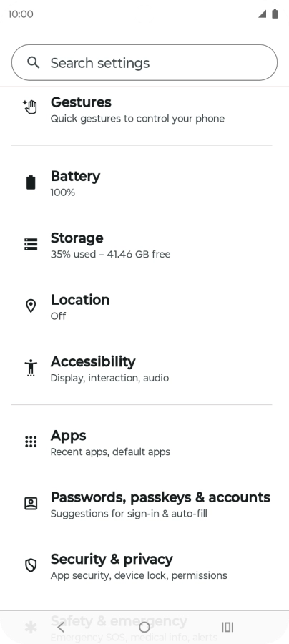Tap the home circle navigation button

point(144,627)
